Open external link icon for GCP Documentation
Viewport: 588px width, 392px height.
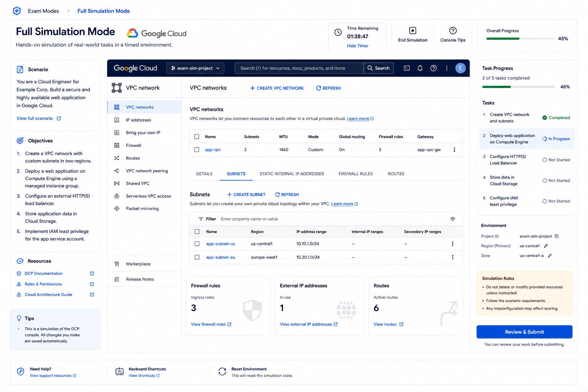coord(92,273)
